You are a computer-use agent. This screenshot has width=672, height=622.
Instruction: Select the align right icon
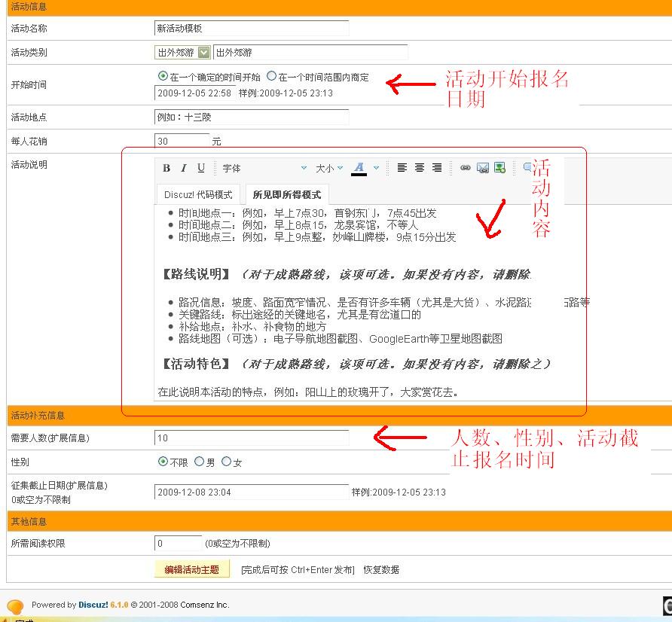click(x=437, y=167)
